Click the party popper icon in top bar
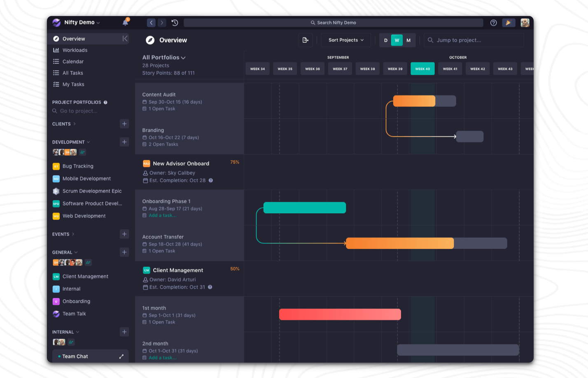The width and height of the screenshot is (588, 378). click(x=509, y=23)
